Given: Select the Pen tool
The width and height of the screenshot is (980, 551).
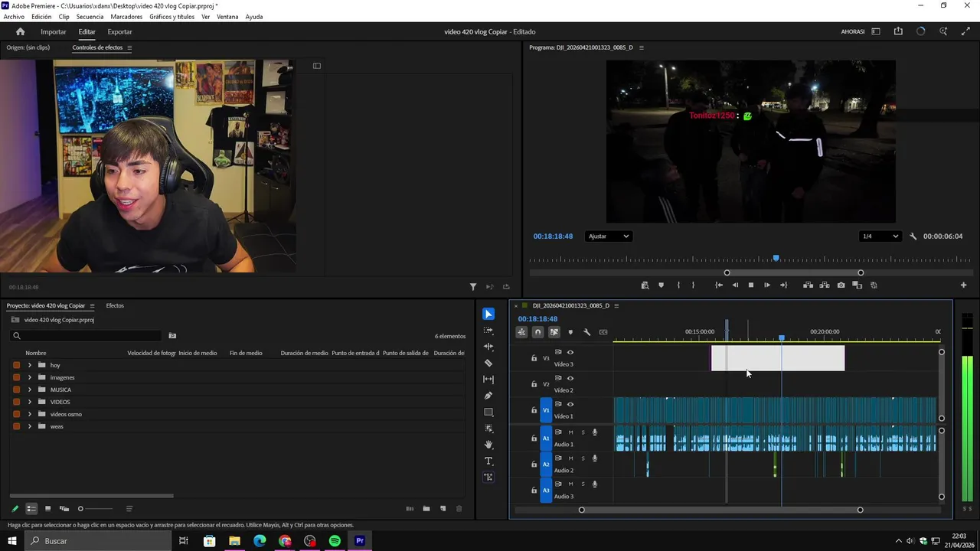Looking at the screenshot, I should point(488,396).
